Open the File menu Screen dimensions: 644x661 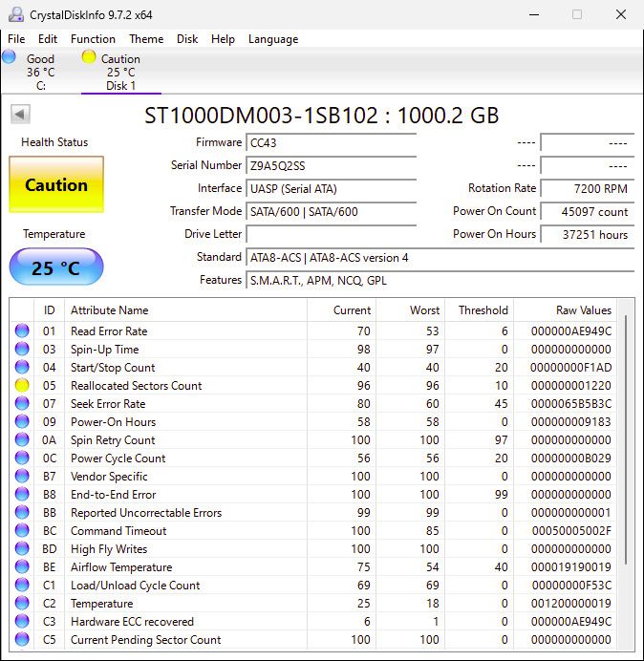click(x=16, y=39)
